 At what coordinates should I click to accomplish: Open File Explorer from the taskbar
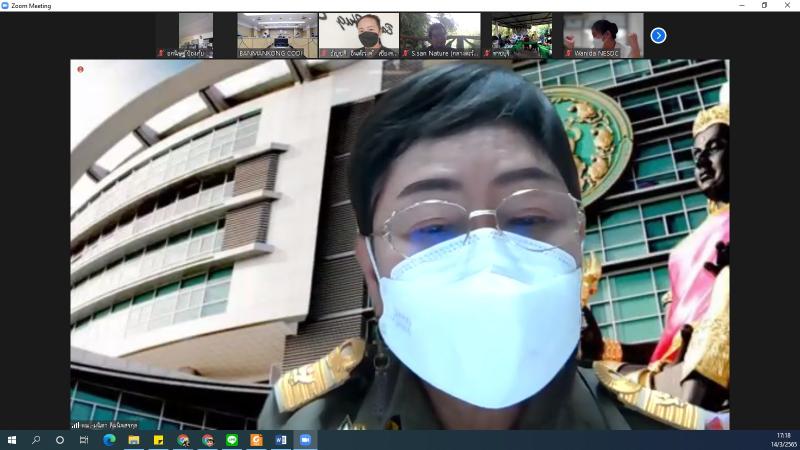point(134,440)
